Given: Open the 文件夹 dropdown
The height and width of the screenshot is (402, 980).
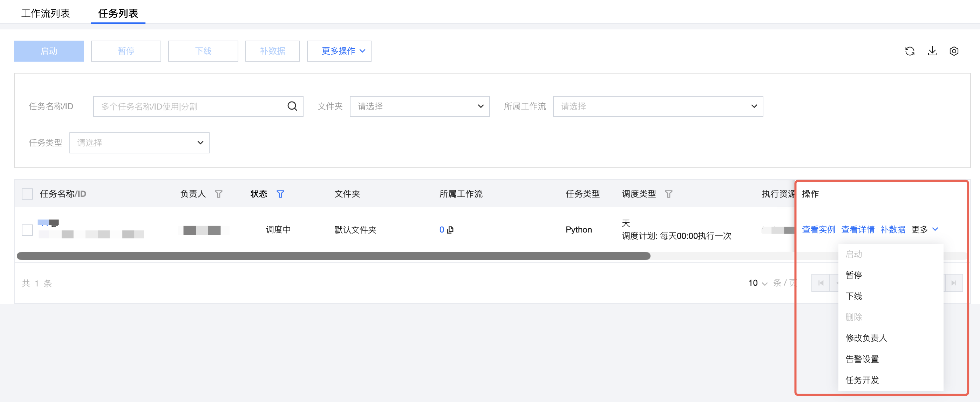Looking at the screenshot, I should click(x=419, y=106).
